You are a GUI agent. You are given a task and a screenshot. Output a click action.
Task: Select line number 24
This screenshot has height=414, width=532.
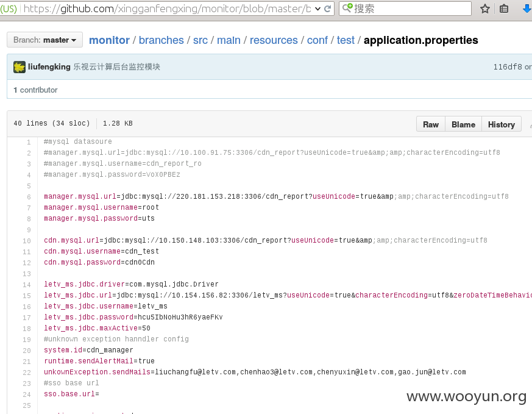click(26, 394)
